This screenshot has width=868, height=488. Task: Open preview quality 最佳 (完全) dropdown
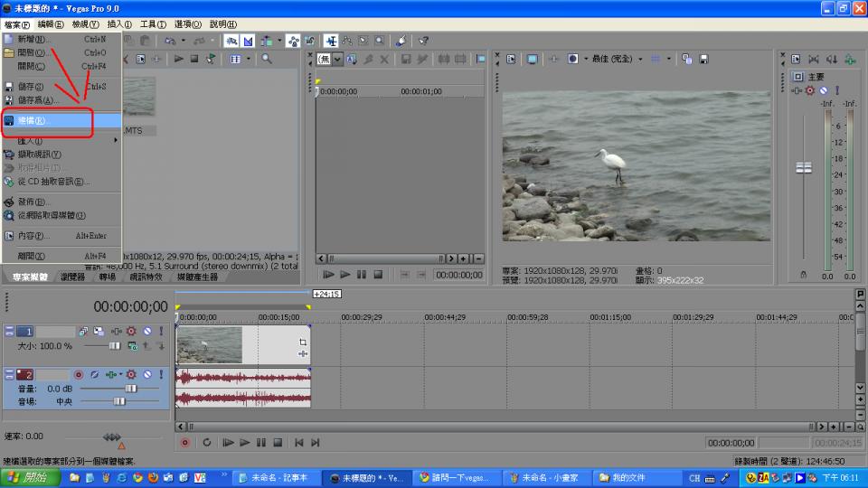[x=640, y=59]
